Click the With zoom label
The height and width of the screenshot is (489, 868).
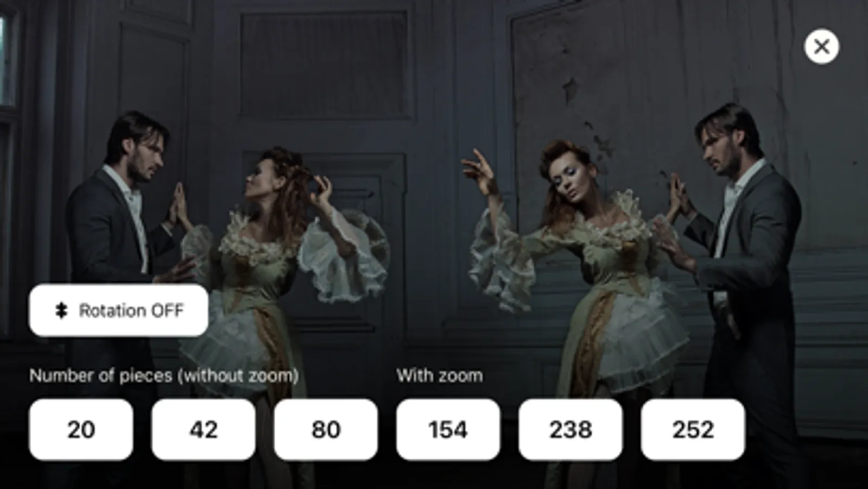point(439,375)
